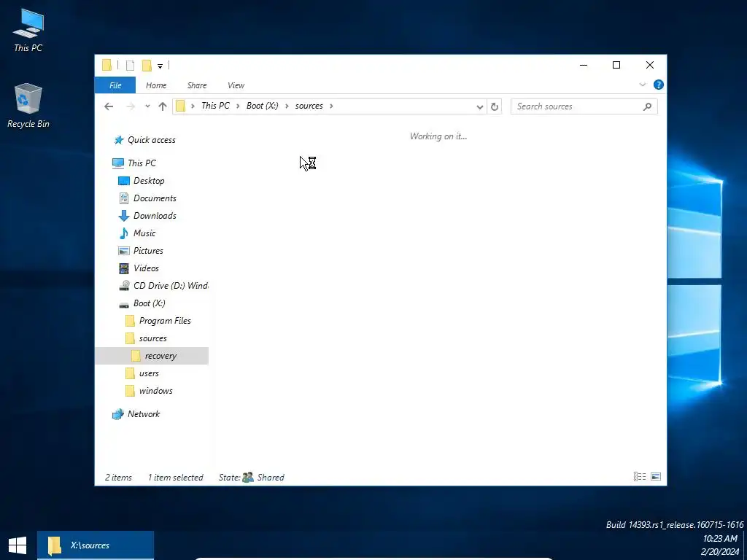Open Pictures in the navigation pane
Screen dimensions: 747x560
point(148,251)
